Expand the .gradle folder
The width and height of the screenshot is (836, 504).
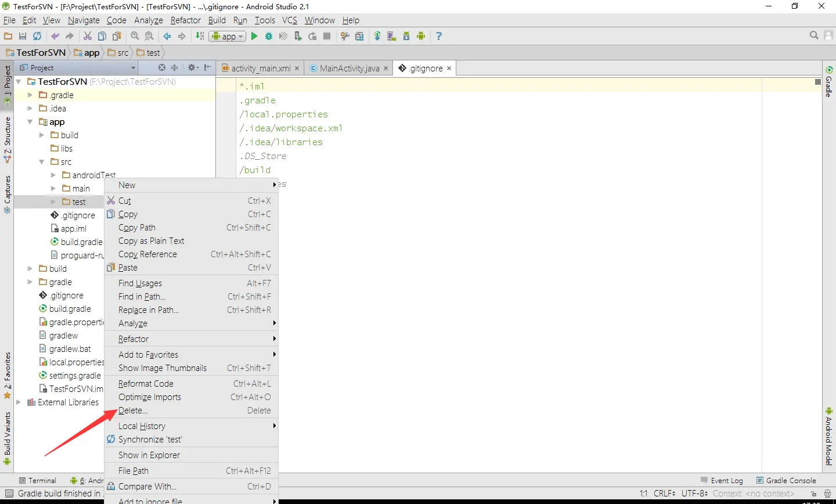30,95
